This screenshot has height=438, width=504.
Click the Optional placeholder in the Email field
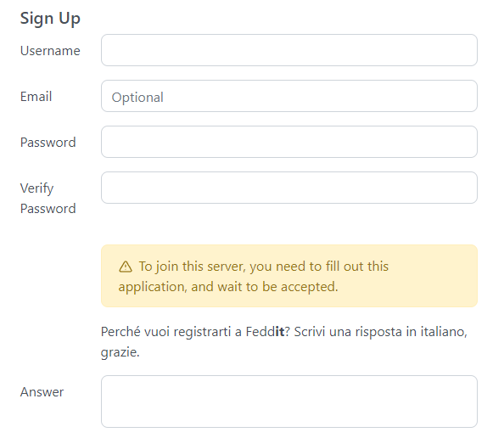[x=137, y=98]
